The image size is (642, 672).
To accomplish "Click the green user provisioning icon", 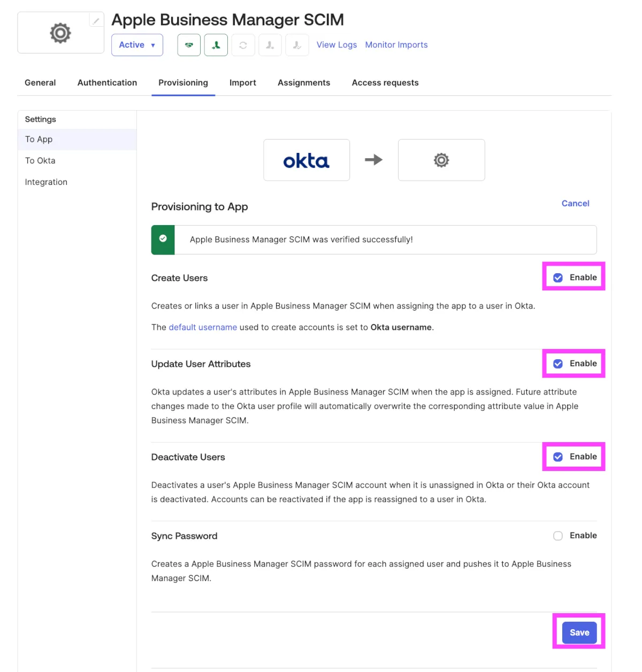I will tap(216, 45).
